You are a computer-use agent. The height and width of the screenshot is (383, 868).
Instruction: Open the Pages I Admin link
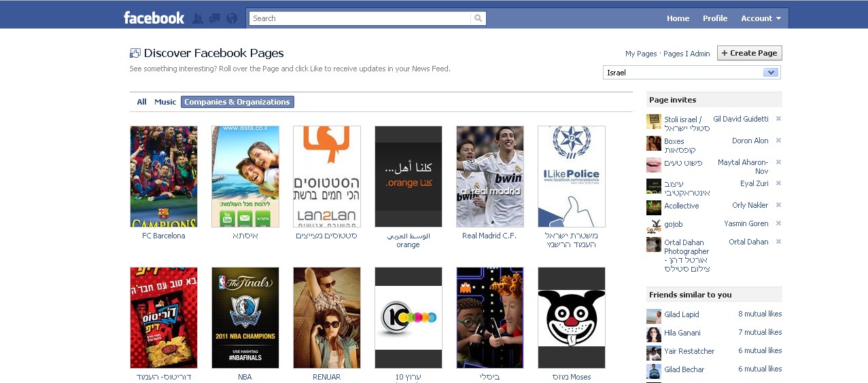coord(687,54)
